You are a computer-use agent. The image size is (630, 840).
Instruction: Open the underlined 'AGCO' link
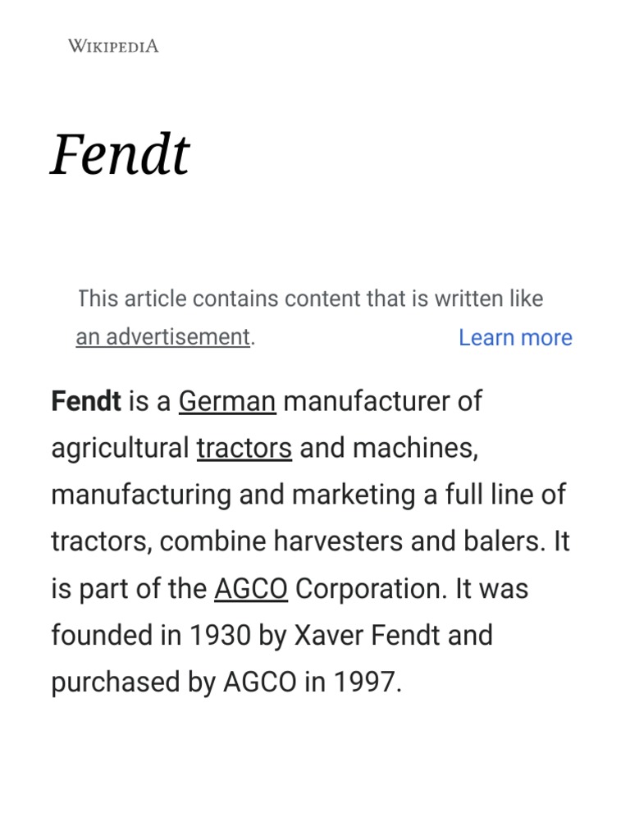click(x=251, y=589)
